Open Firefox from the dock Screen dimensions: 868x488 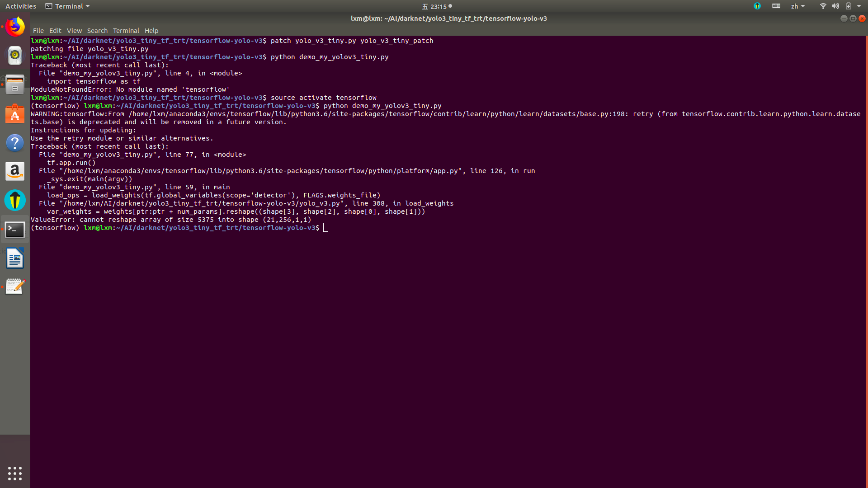click(x=15, y=27)
